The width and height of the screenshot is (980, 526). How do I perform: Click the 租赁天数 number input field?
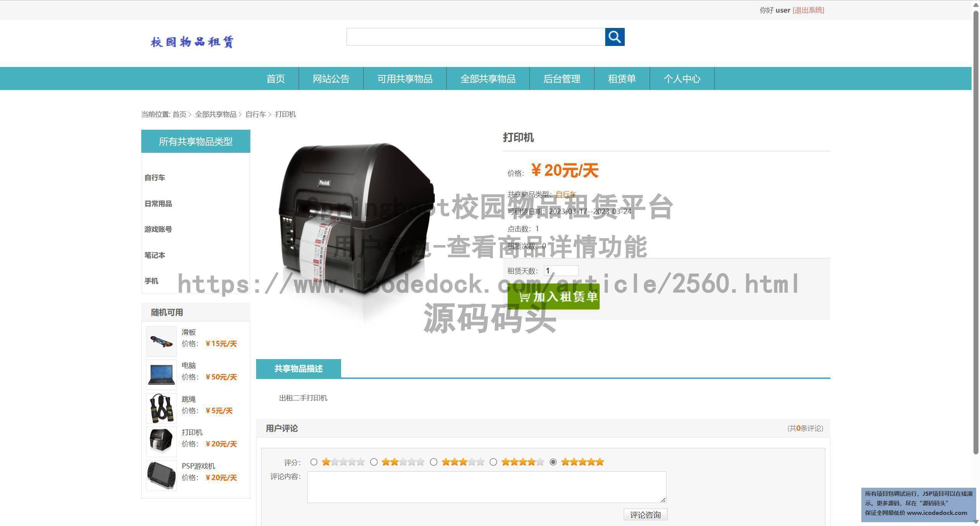point(560,270)
